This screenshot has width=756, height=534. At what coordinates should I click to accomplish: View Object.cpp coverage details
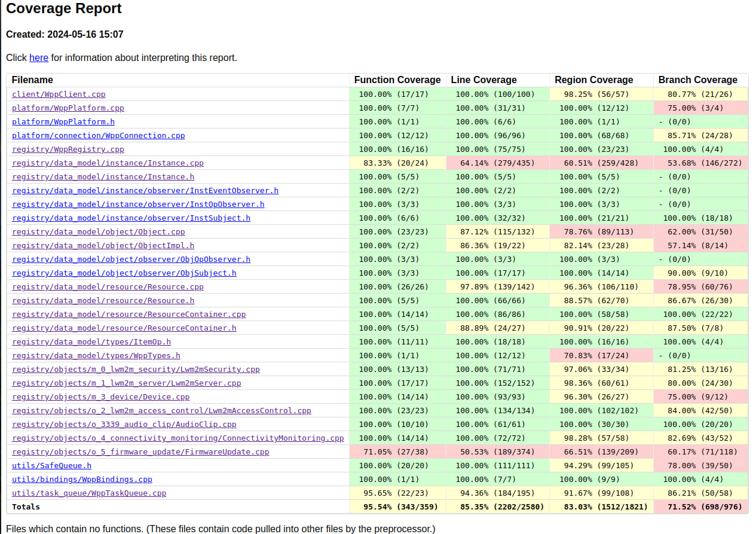[99, 232]
